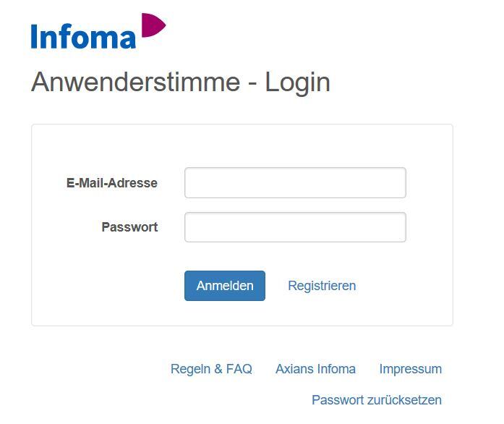Click the E-Mail-Adresse field label

tap(112, 183)
